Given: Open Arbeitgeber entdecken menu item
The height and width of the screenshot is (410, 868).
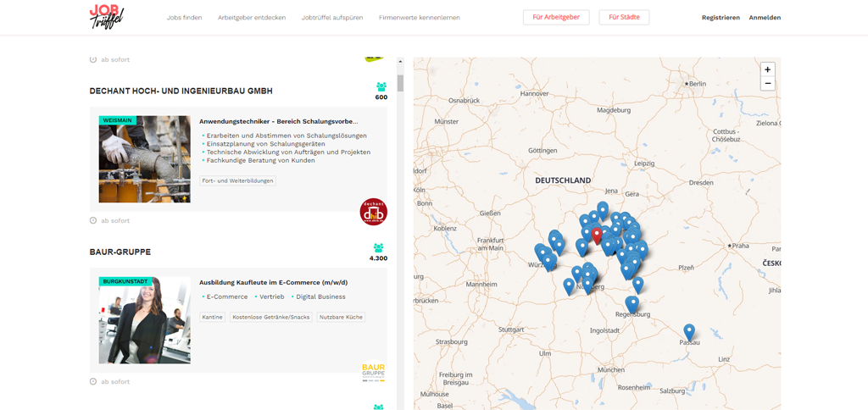Looking at the screenshot, I should [252, 18].
